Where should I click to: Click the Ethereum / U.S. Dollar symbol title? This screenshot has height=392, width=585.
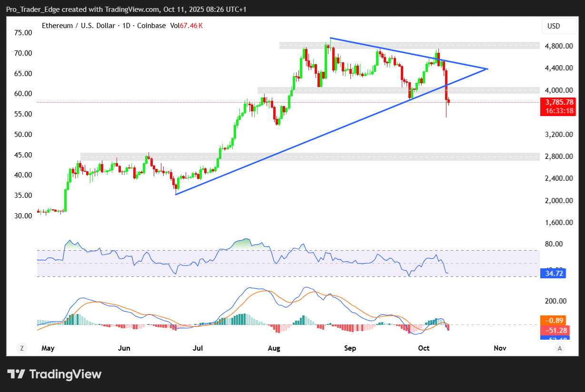click(x=75, y=26)
